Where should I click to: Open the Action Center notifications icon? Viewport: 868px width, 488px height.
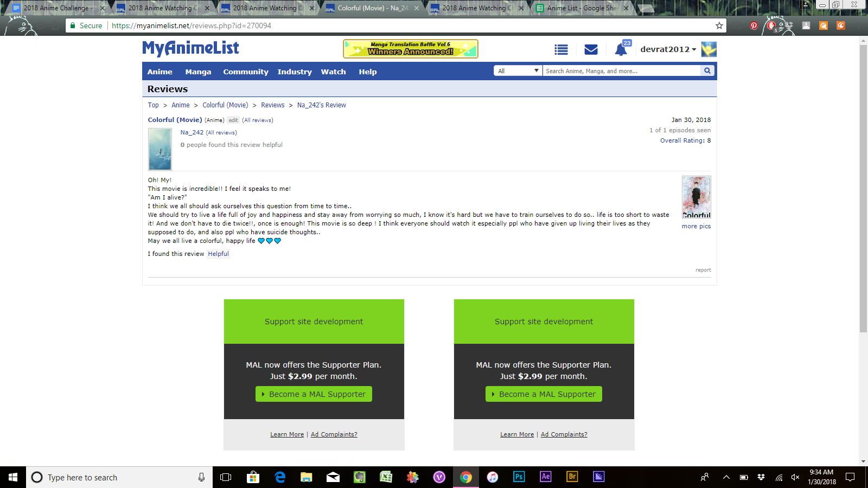tap(850, 477)
